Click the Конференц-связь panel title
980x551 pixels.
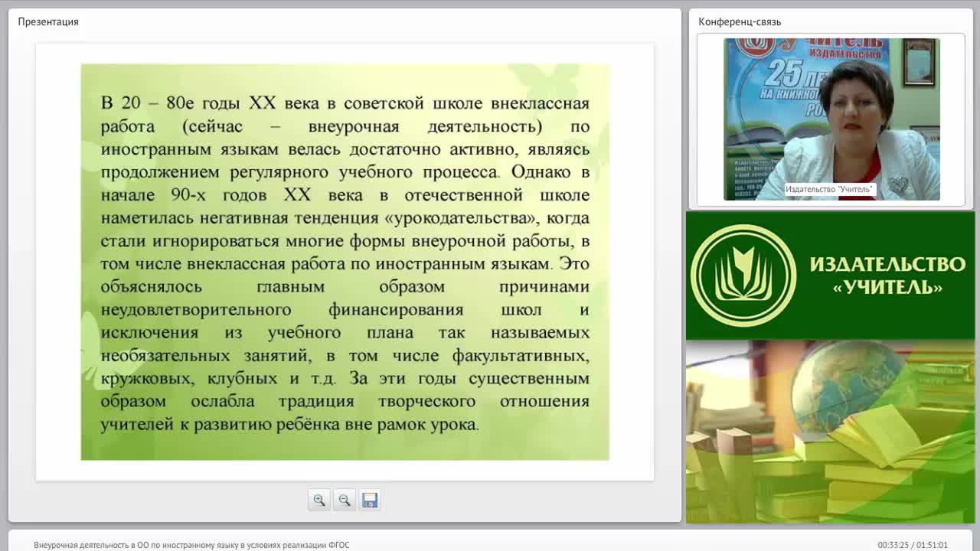coord(740,21)
